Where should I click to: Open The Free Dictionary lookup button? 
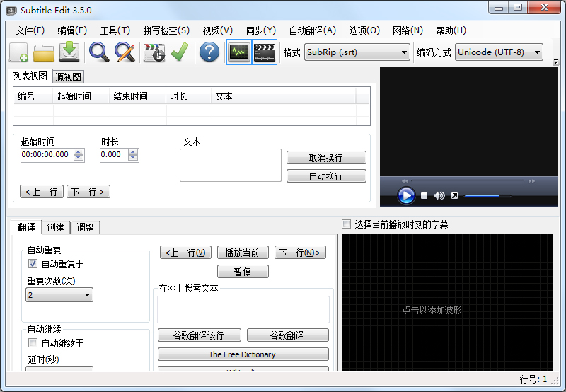(x=243, y=354)
